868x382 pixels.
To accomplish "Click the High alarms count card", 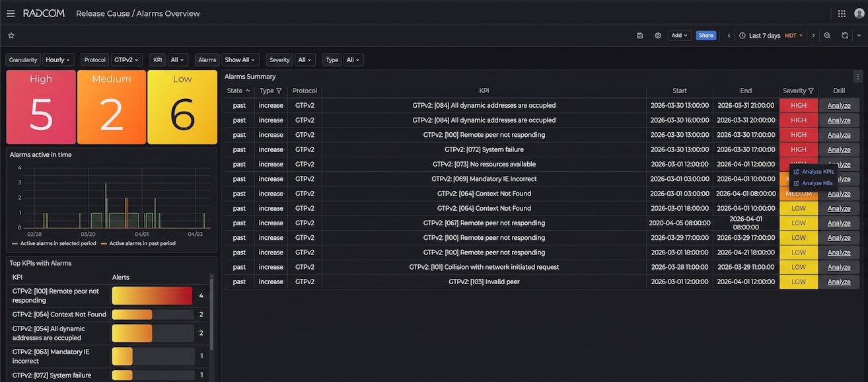I will tap(41, 107).
